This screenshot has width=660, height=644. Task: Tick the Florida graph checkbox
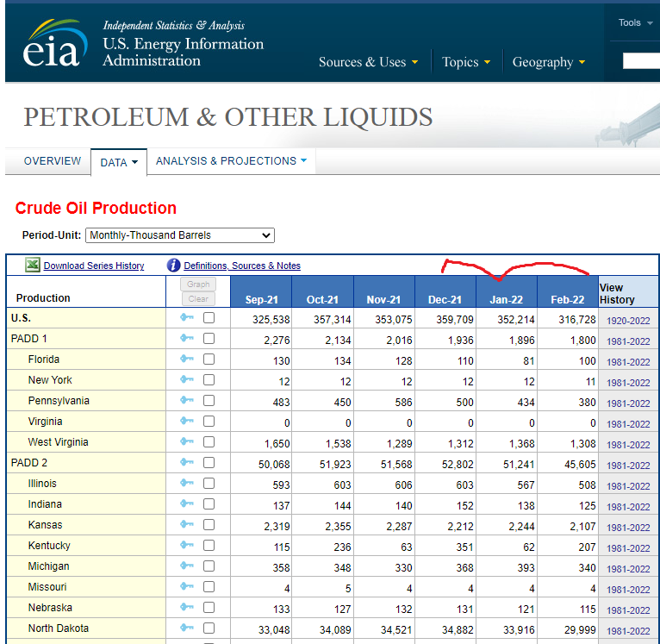pyautogui.click(x=209, y=359)
